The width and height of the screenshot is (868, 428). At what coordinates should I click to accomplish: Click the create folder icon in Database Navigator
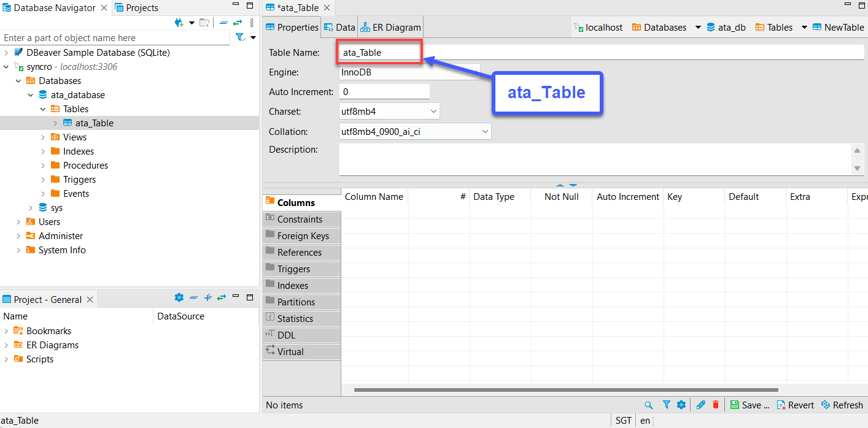pos(204,23)
